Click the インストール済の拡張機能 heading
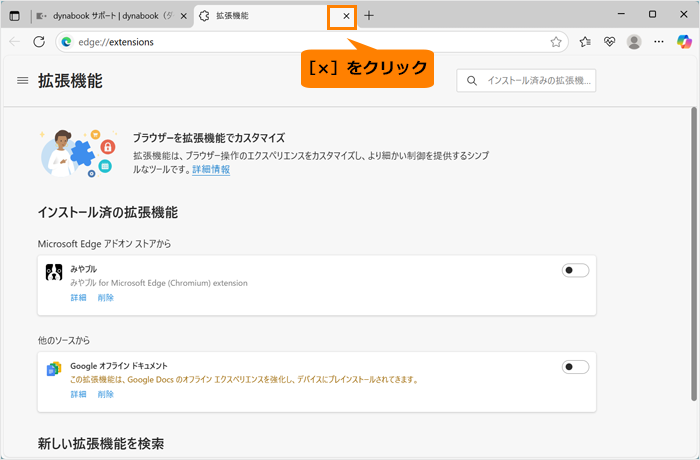Viewport: 700px width, 460px height. (108, 213)
